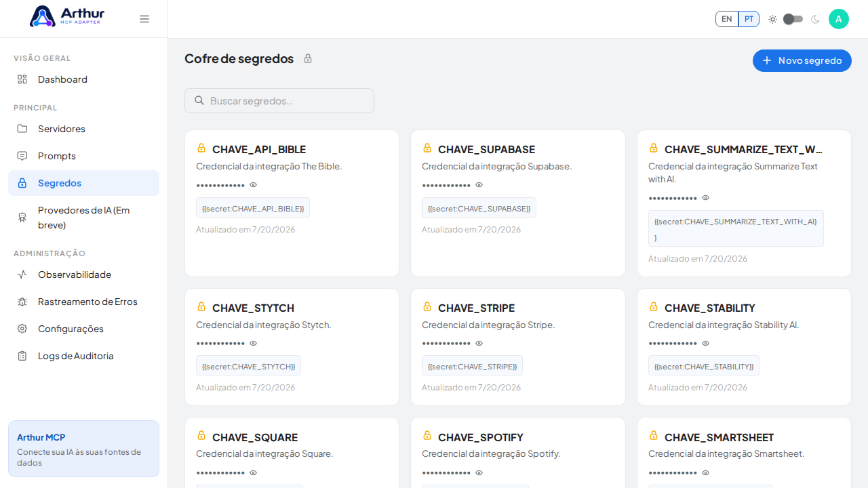Click the CHAVE_SPOTIFY card title
The image size is (868, 488).
[481, 437]
